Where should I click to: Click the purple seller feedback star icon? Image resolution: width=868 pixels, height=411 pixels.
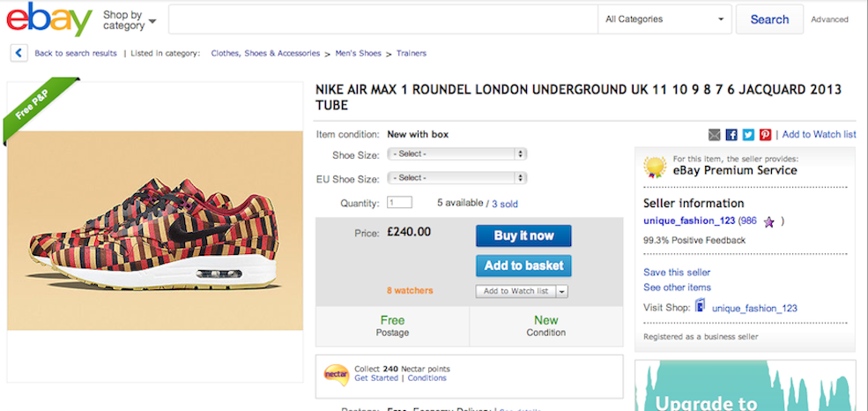tap(768, 221)
